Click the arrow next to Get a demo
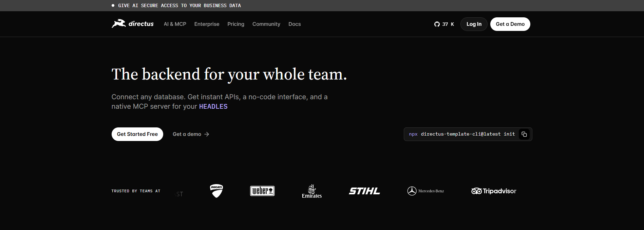644x230 pixels. coord(207,134)
